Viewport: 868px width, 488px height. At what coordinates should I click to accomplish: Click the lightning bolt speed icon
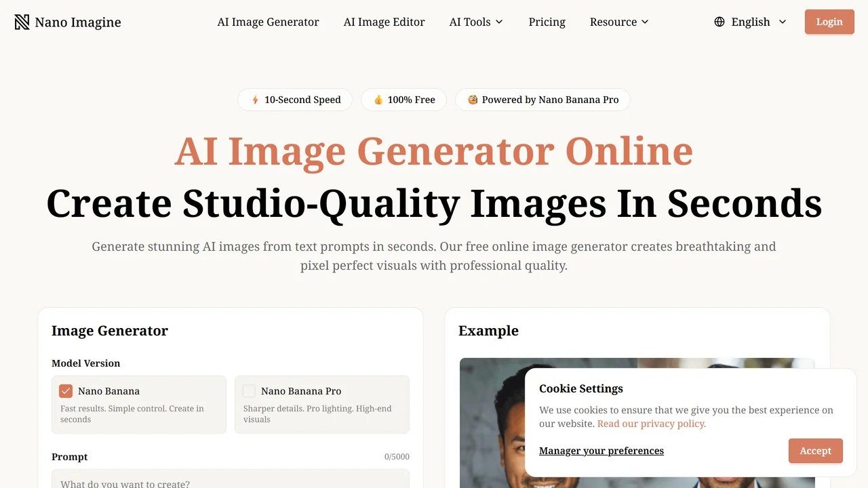pyautogui.click(x=255, y=100)
